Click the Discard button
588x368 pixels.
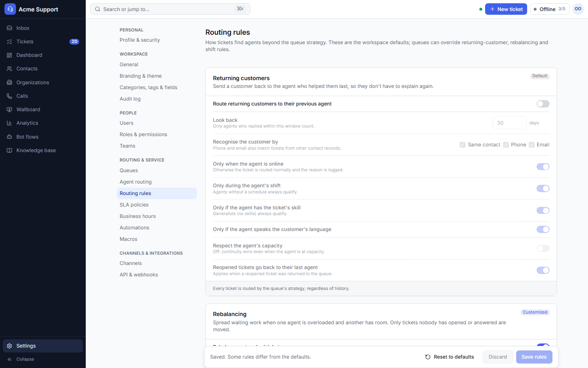tap(498, 357)
